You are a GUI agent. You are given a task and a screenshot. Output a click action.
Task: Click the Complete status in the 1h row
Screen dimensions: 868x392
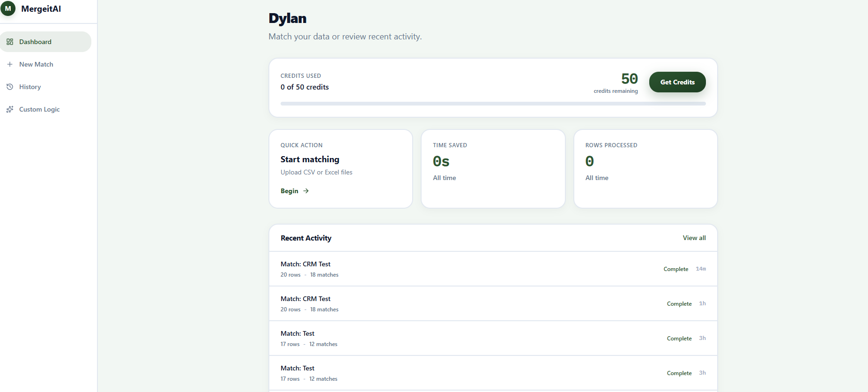click(679, 304)
